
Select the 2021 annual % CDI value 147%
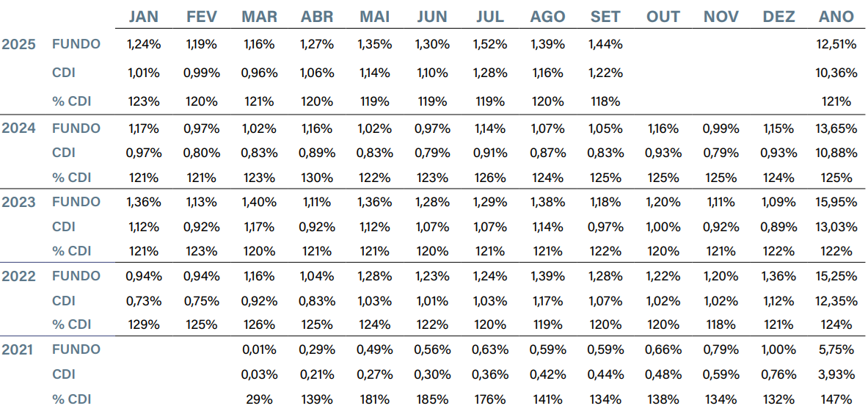point(836,399)
